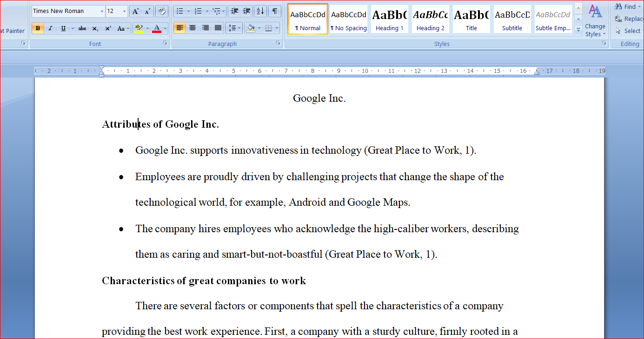Click Sort A-Z icon
The width and height of the screenshot is (644, 339).
point(260,11)
